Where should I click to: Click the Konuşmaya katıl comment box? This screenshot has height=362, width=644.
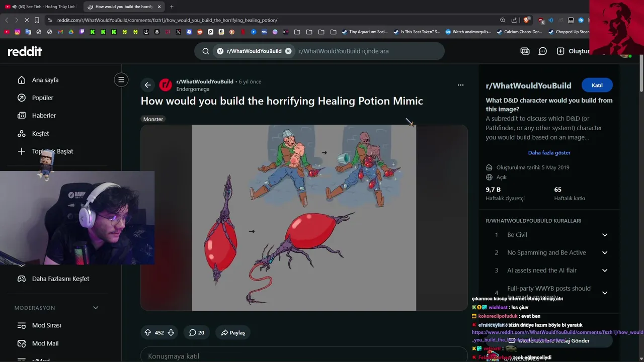(304, 356)
